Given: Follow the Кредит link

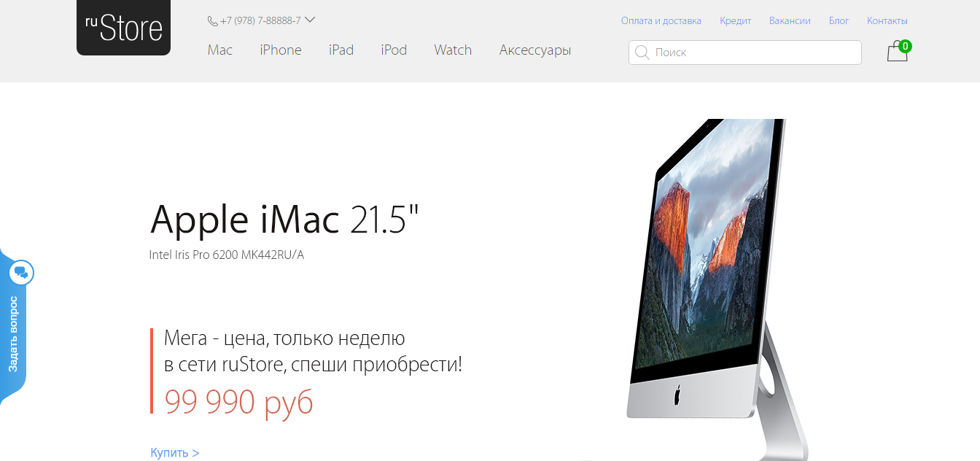Looking at the screenshot, I should click(735, 21).
